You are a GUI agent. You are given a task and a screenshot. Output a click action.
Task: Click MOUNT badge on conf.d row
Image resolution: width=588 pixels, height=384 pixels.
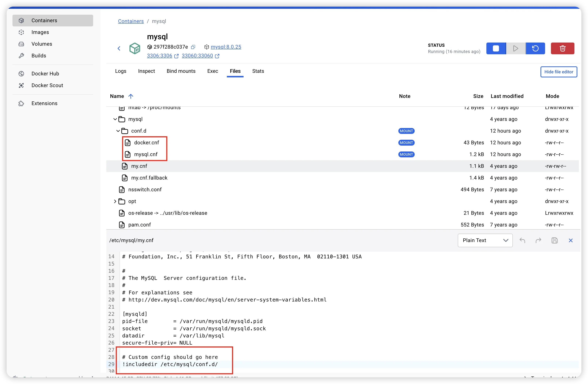(406, 131)
